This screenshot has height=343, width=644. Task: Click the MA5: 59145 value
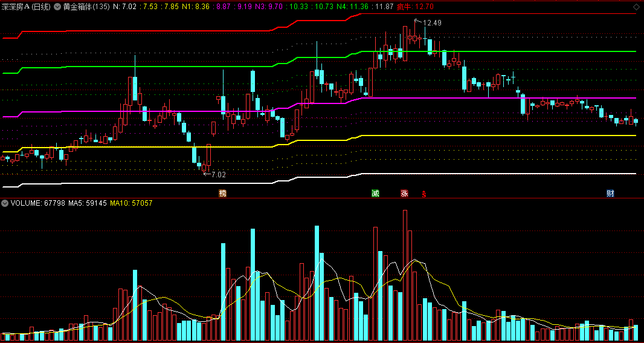88,203
